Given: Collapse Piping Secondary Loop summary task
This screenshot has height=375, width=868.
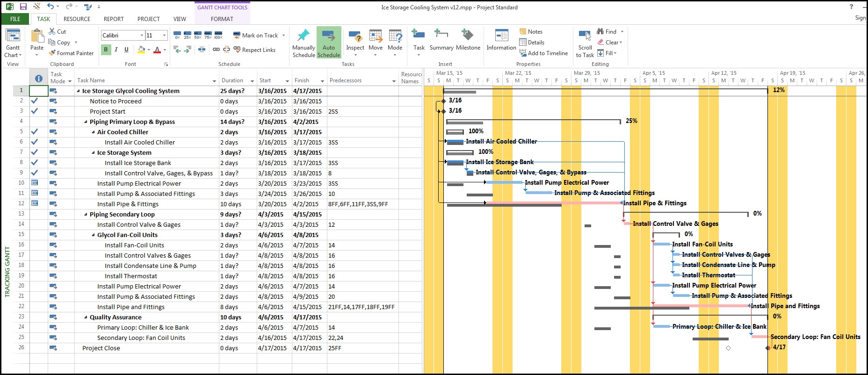Looking at the screenshot, I should (86, 215).
